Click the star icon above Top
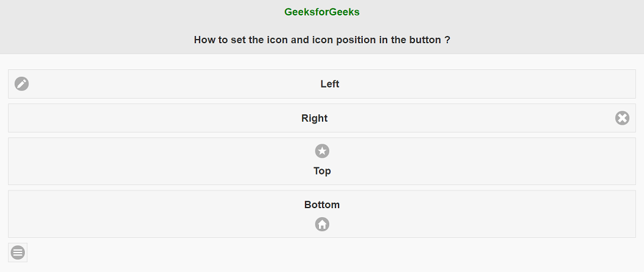The width and height of the screenshot is (644, 272). (322, 151)
